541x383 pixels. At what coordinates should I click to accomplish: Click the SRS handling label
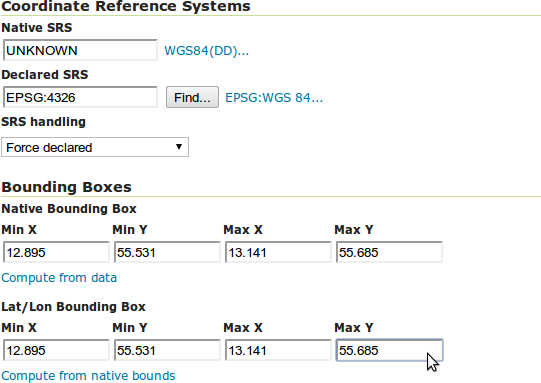tap(43, 122)
